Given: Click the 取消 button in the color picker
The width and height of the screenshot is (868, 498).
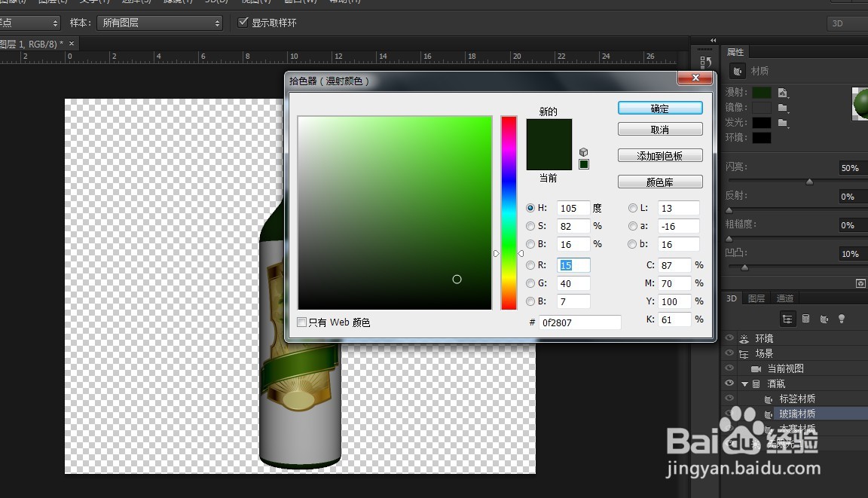Looking at the screenshot, I should (660, 130).
